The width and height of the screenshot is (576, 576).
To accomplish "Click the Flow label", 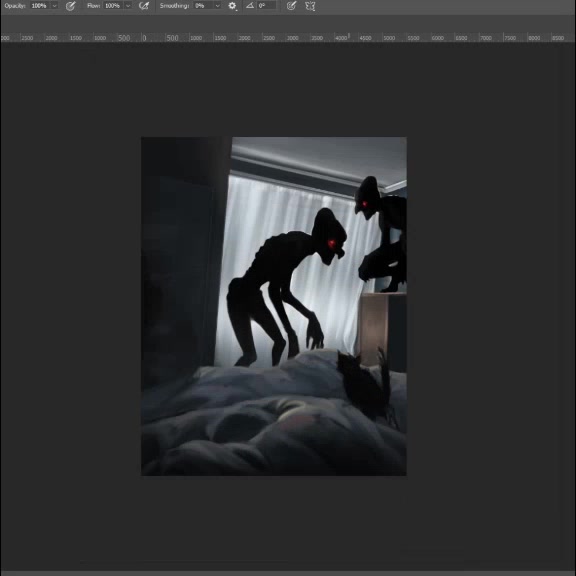I will [94, 6].
